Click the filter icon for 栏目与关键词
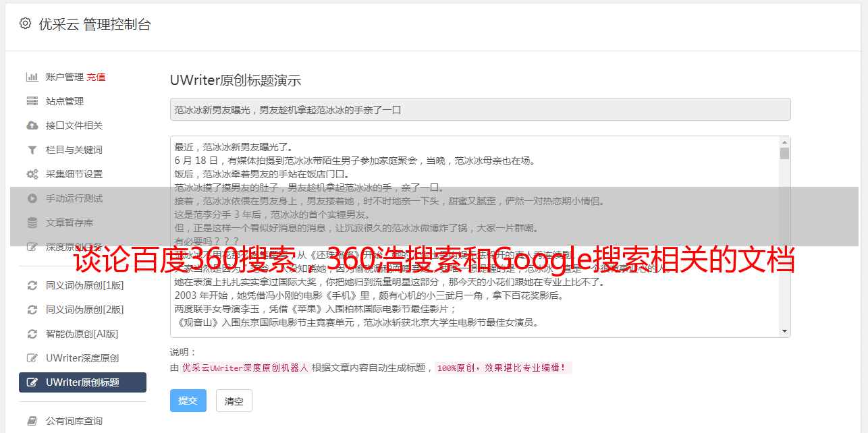Viewport: 868px width, 433px height. (32, 150)
